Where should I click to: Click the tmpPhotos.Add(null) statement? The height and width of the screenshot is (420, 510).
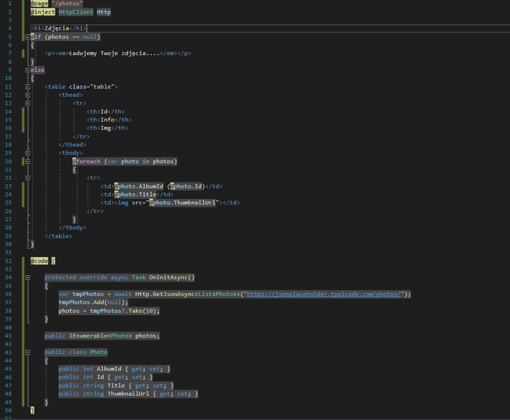(x=93, y=302)
